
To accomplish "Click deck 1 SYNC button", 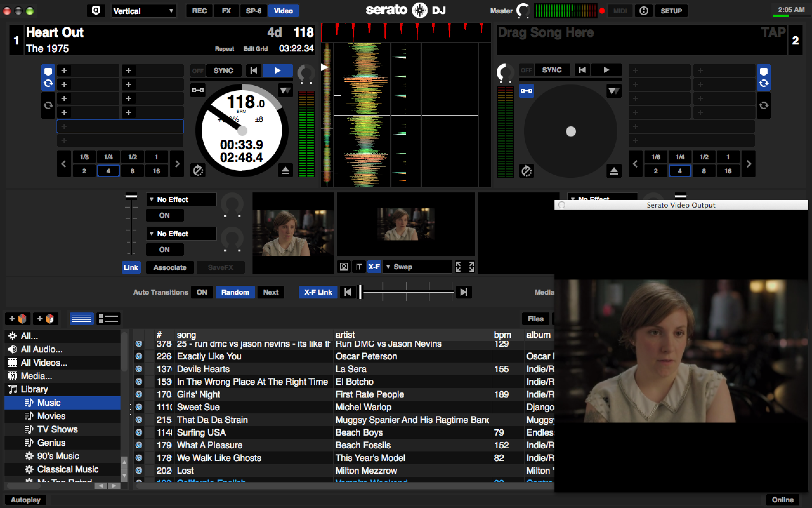I will 223,70.
